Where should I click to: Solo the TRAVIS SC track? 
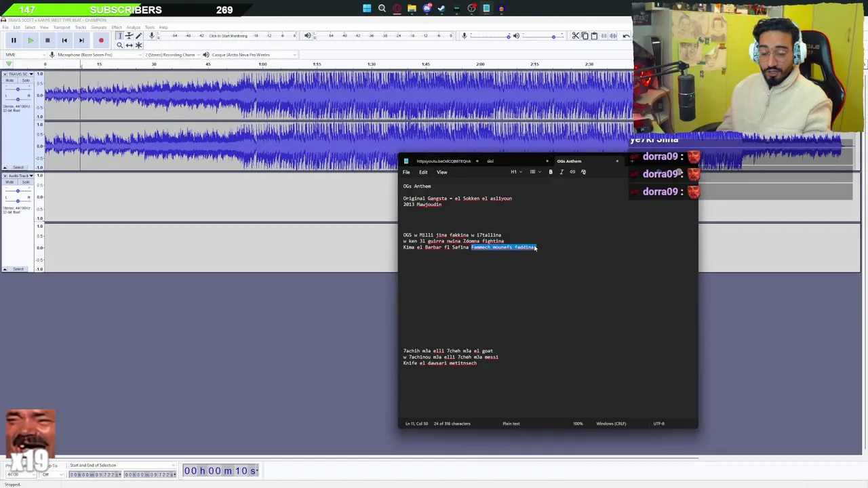(25, 81)
